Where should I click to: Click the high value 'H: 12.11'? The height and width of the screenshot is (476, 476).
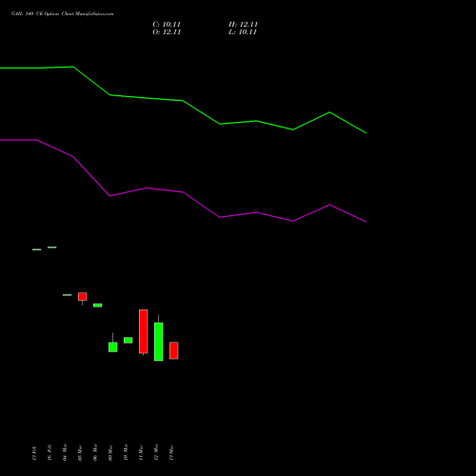coord(243,25)
